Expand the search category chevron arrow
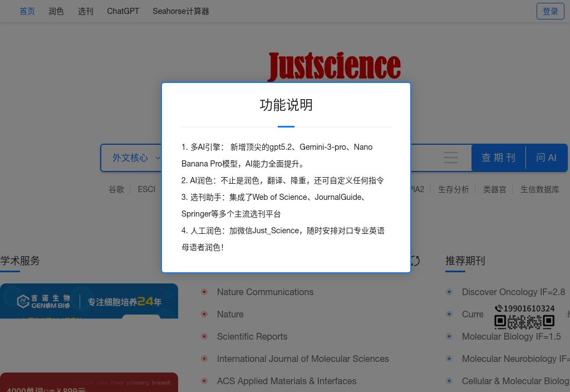This screenshot has width=570, height=392. click(x=158, y=158)
